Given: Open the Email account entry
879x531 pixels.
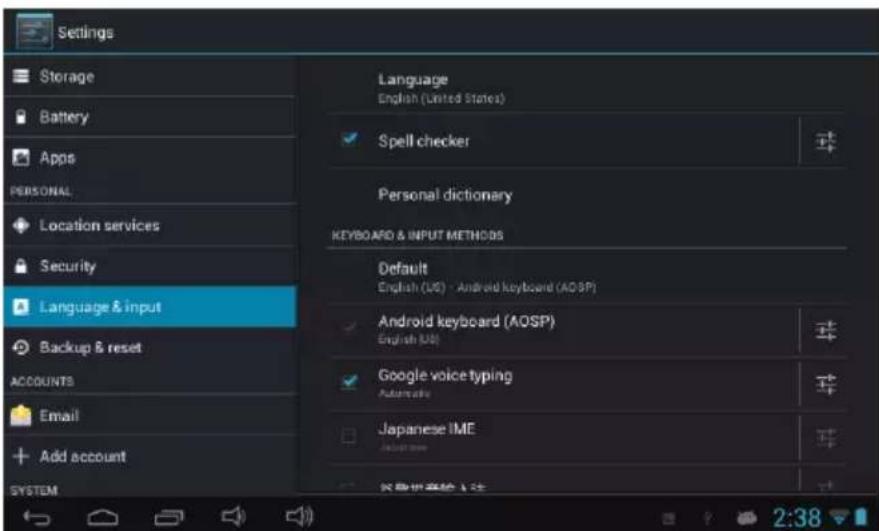Looking at the screenshot, I should coord(150,415).
